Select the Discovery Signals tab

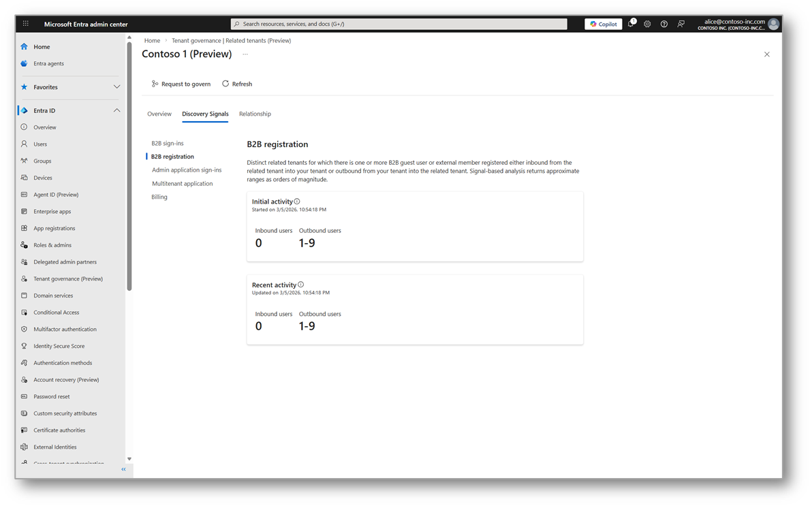pos(205,114)
